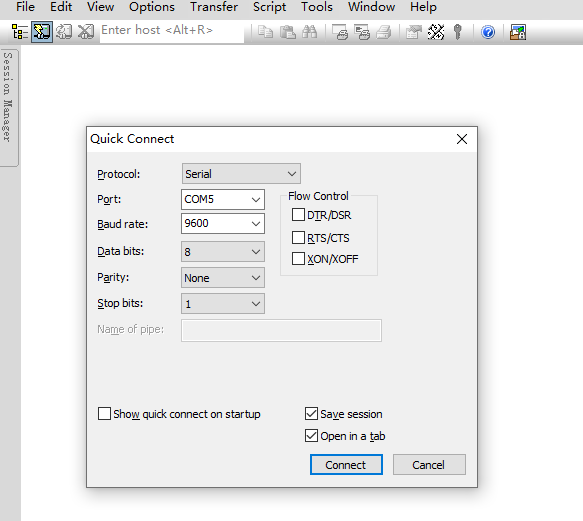
Task: Click the Reconnect toolbar icon
Action: click(x=64, y=32)
